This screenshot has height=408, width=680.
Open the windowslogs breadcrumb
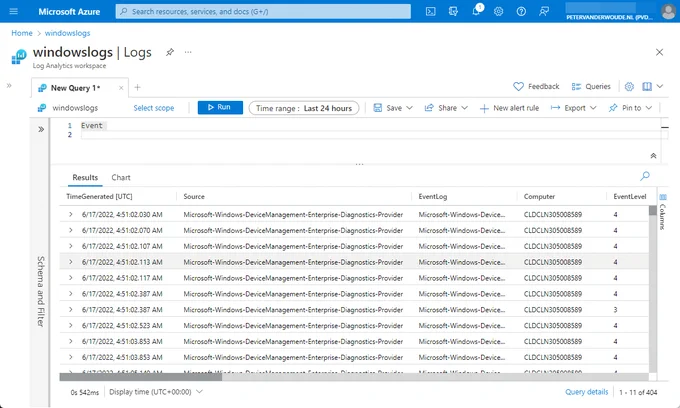coord(68,33)
